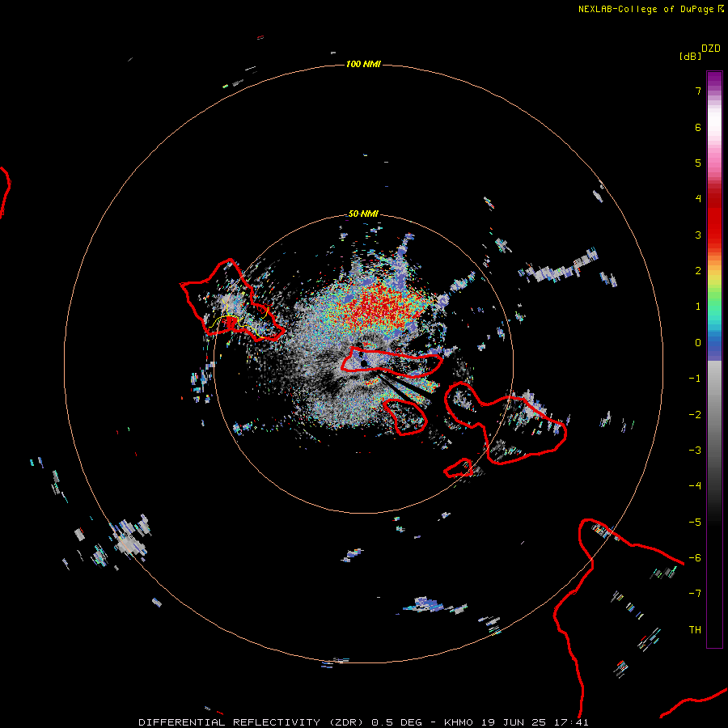The image size is (728, 728).
Task: Click the -6 dB tick label on the legend
Action: pyautogui.click(x=695, y=558)
